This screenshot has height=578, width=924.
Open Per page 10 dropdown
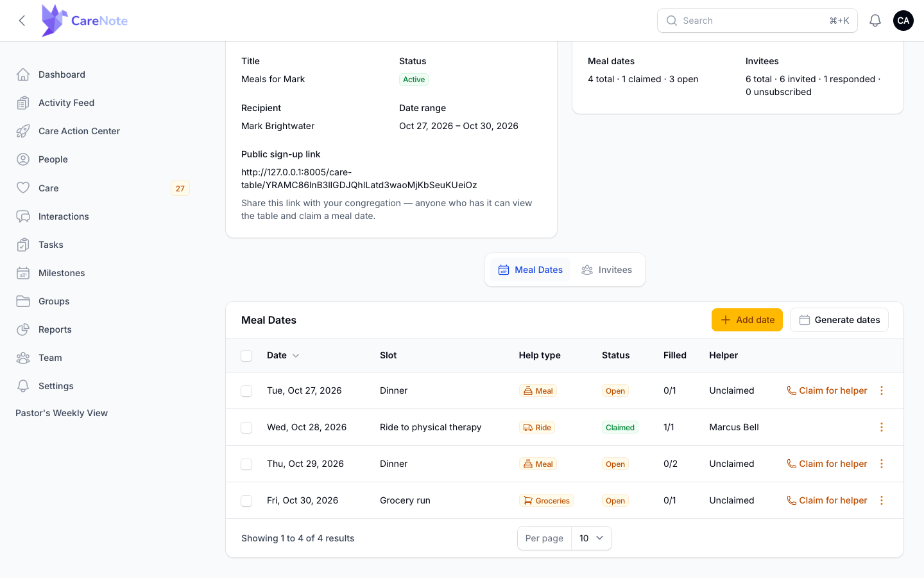coord(591,538)
